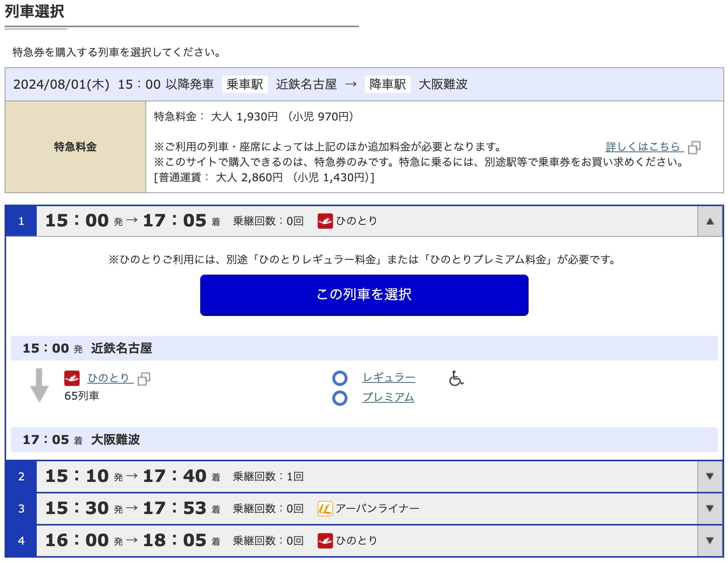Select train number 2 tab
Viewport: 728px width, 563px height.
[21, 477]
